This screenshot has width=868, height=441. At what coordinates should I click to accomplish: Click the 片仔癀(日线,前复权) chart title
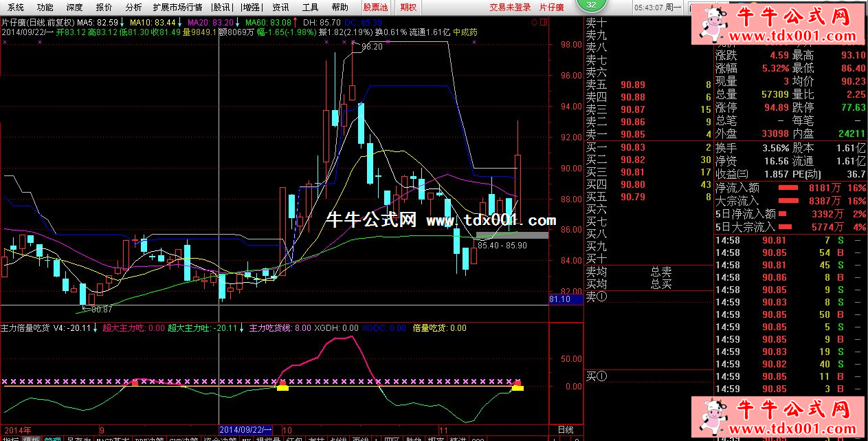[38, 22]
